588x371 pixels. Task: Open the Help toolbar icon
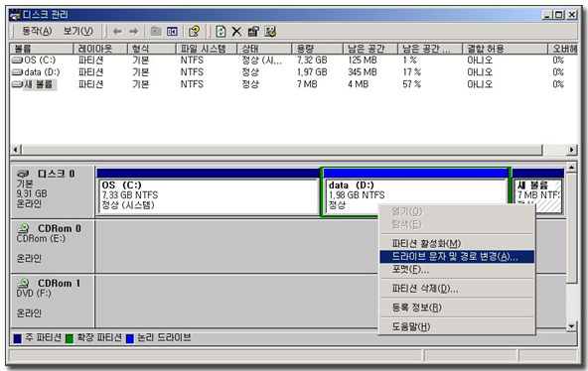click(195, 32)
